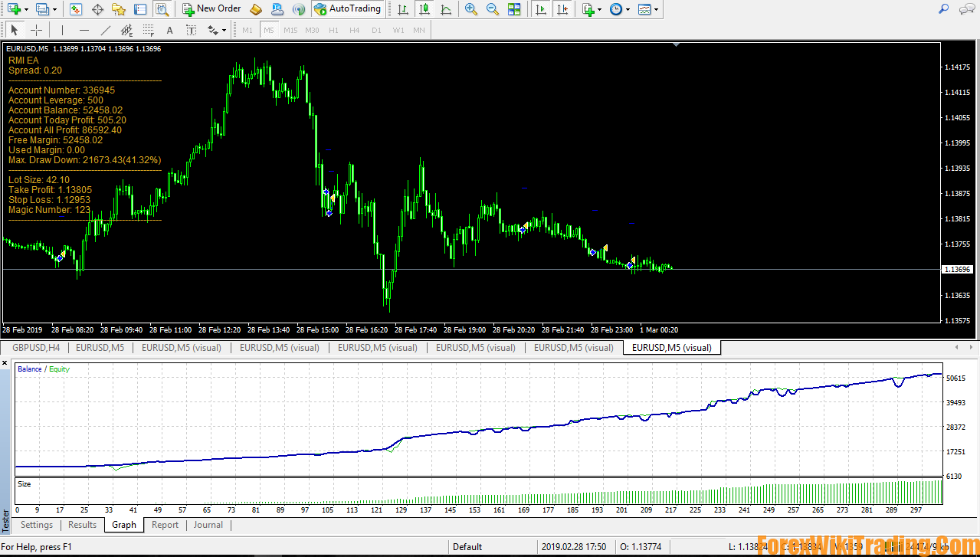Screen dimensions: 980x557
Task: Open the Profiles icon in toolbar
Action: tap(42, 9)
